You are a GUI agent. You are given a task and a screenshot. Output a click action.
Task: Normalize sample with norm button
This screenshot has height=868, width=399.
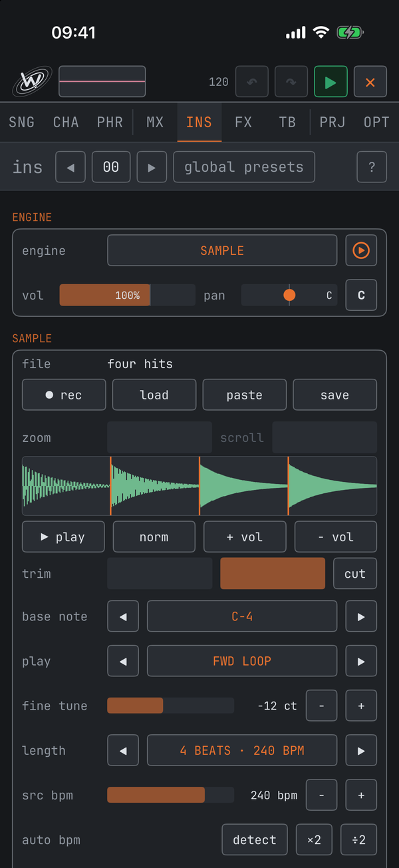(154, 537)
